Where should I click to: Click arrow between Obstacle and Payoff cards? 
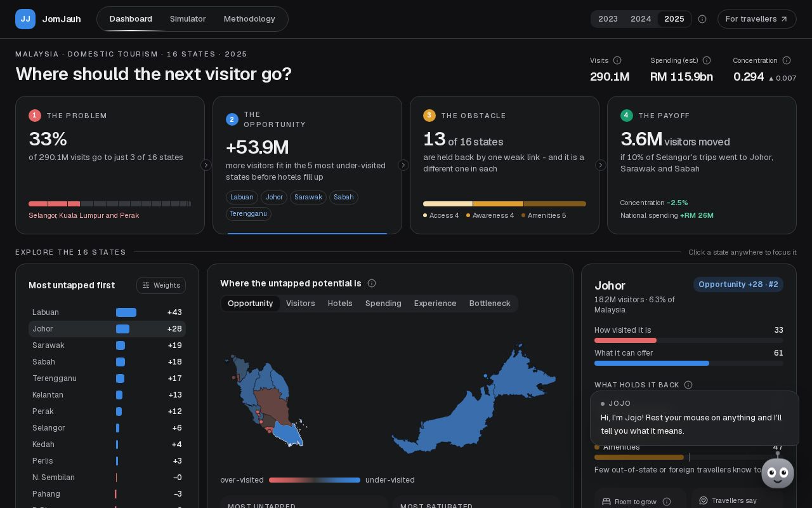(601, 165)
